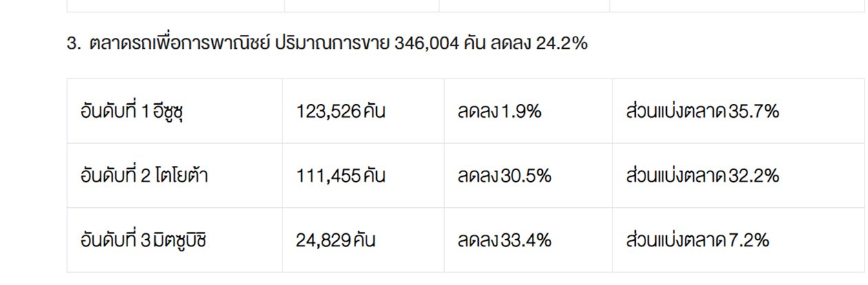Viewport: 868px width, 285px height.
Task: Click the 111,455 คัน sales cell
Action: [340, 176]
